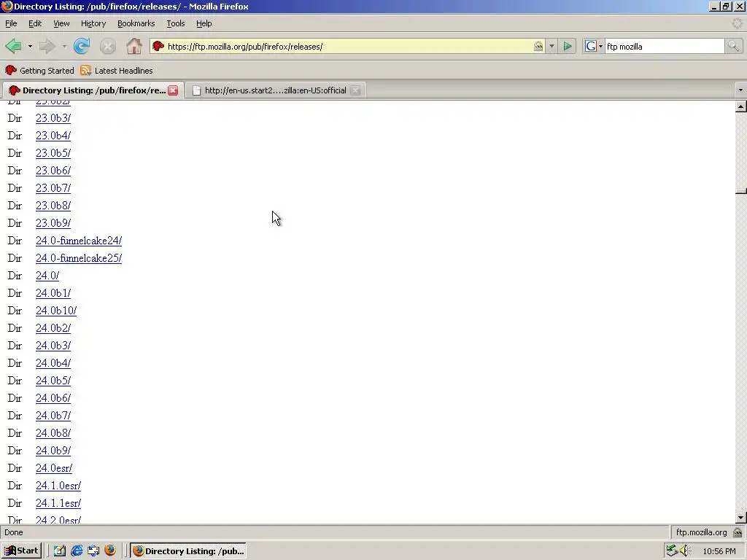Close the Directory Listing tab
Image resolution: width=747 pixels, height=560 pixels.
(173, 90)
